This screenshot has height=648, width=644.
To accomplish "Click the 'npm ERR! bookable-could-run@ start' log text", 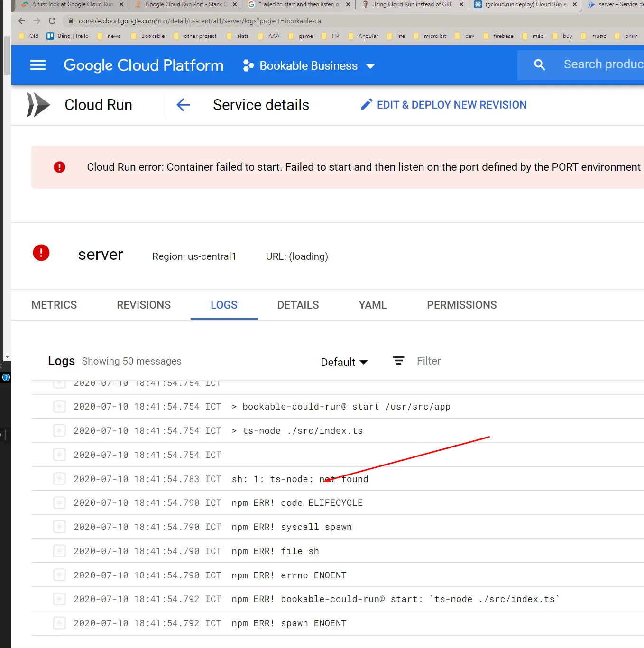I will [x=396, y=599].
